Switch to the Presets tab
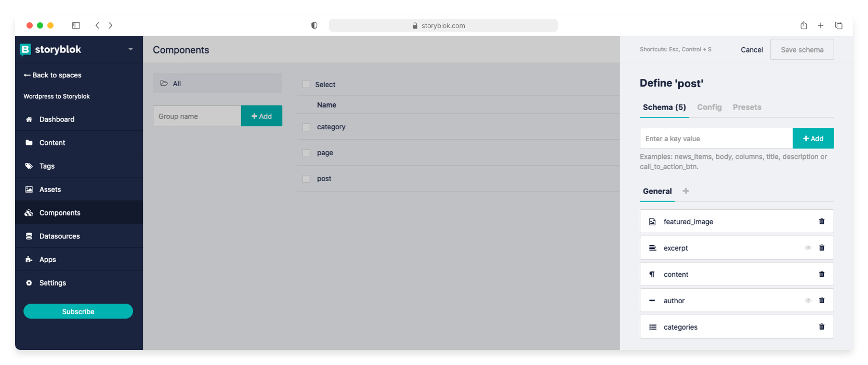The width and height of the screenshot is (868, 365). coord(747,107)
